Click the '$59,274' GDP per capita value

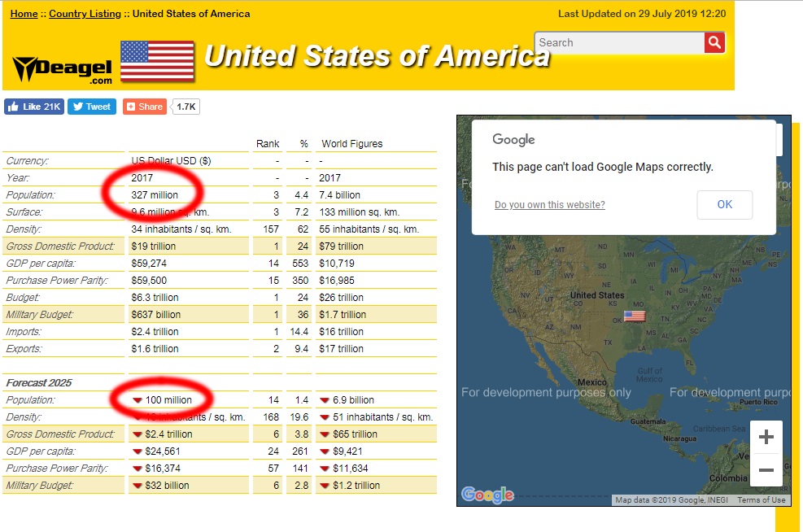(x=149, y=264)
